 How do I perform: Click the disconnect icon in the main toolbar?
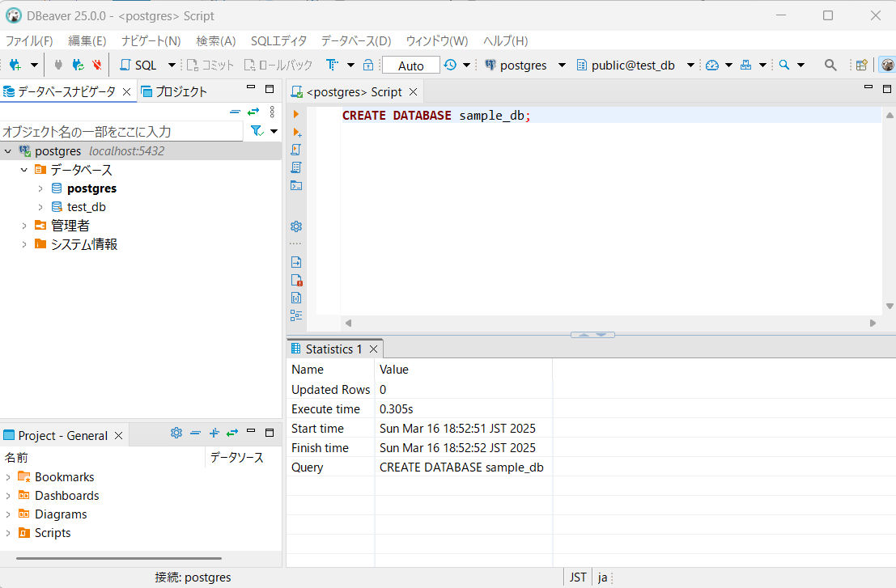(x=97, y=65)
